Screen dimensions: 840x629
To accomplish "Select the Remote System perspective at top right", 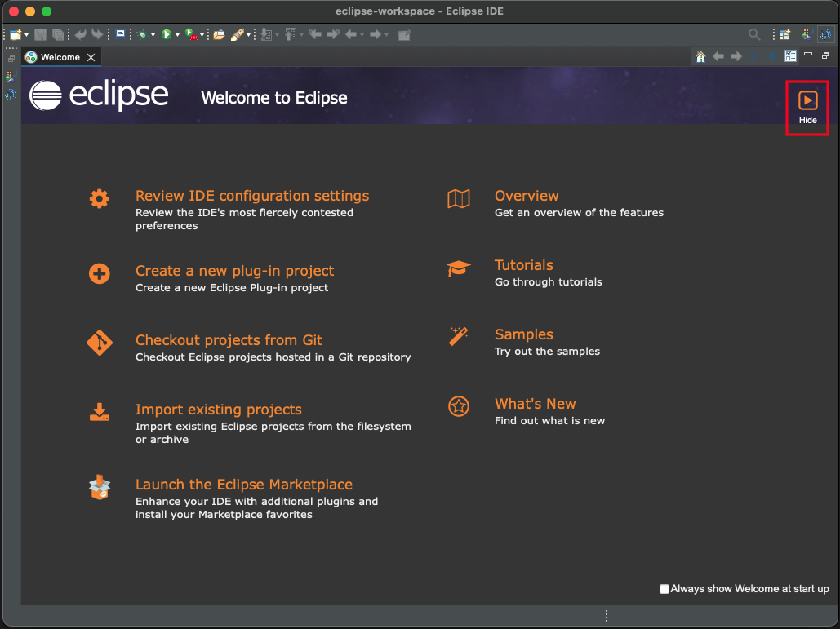I will (x=825, y=35).
